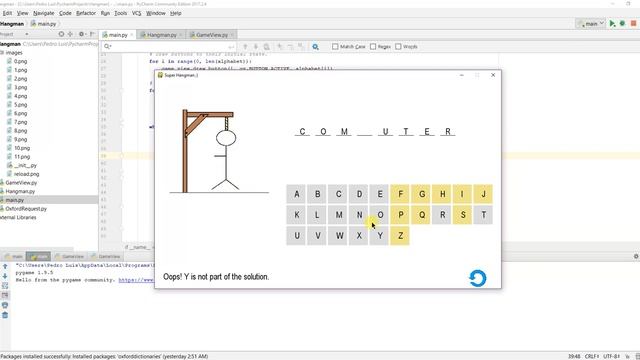Switch to the Hangman.py editor tab
This screenshot has width=640, height=360.
[161, 35]
